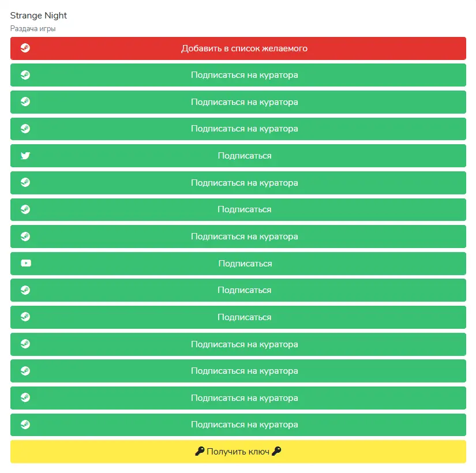
Task: Click Steam icon on curator button just above yellow key button
Action: pyautogui.click(x=25, y=425)
